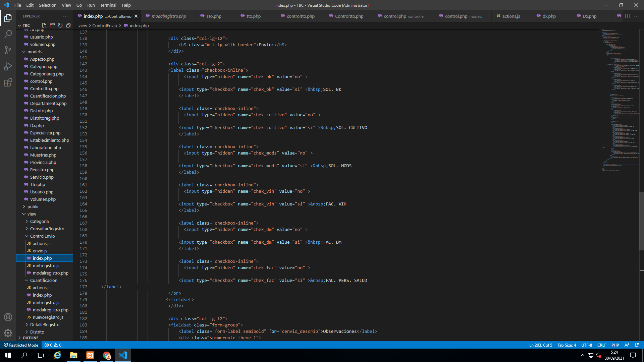This screenshot has width=644, height=362.
Task: Open the Search view
Action: (x=8, y=34)
